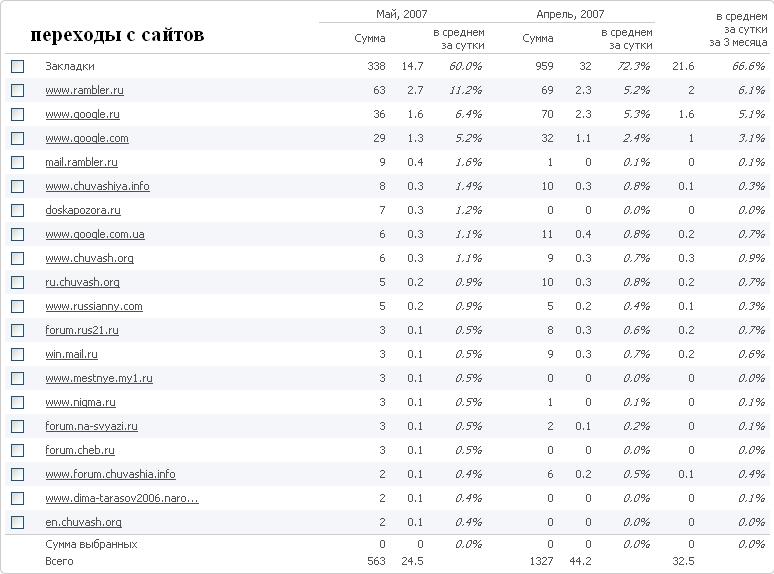Visit the www.chuvashiya.info link
The height and width of the screenshot is (574, 774).
(97, 186)
